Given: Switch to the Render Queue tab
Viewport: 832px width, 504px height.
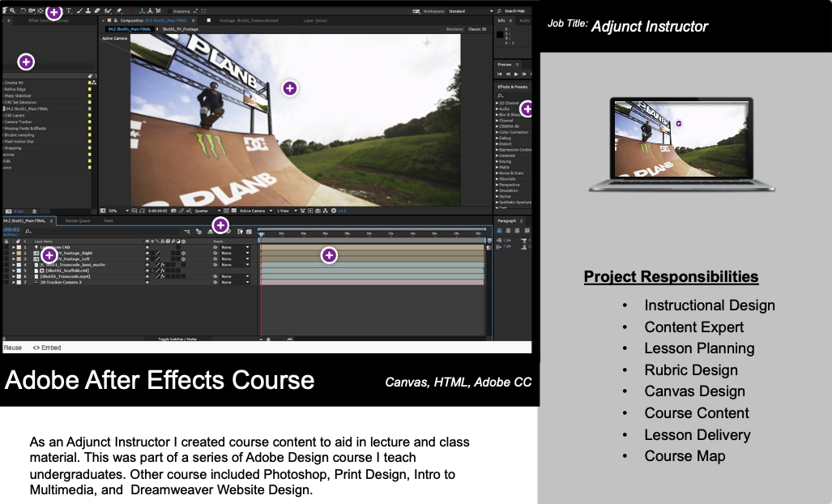Looking at the screenshot, I should [78, 220].
